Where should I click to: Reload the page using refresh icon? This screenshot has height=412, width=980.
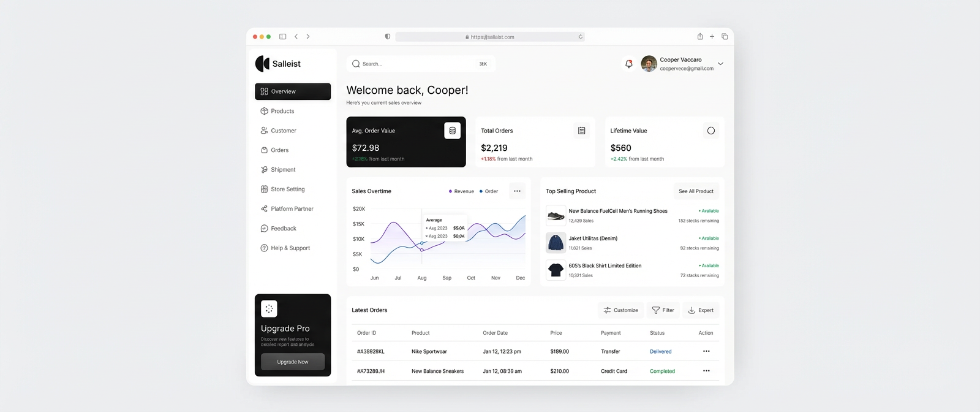coord(580,37)
